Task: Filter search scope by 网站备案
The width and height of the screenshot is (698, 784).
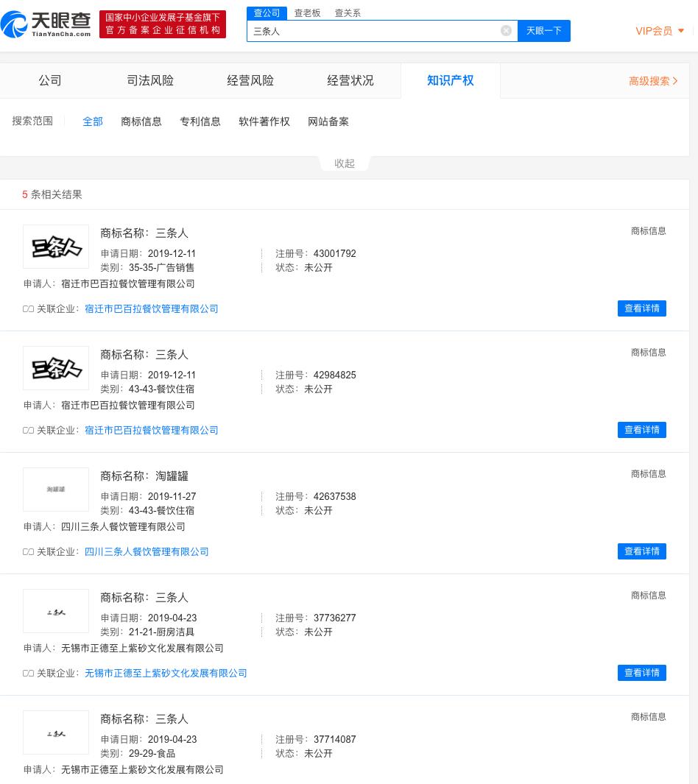Action: click(x=328, y=121)
